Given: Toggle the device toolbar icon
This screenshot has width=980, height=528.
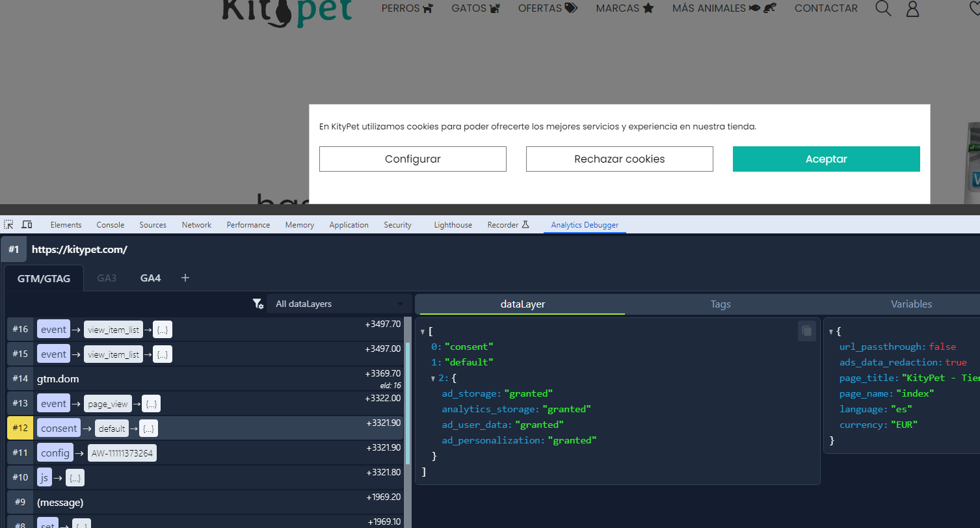Looking at the screenshot, I should point(27,225).
